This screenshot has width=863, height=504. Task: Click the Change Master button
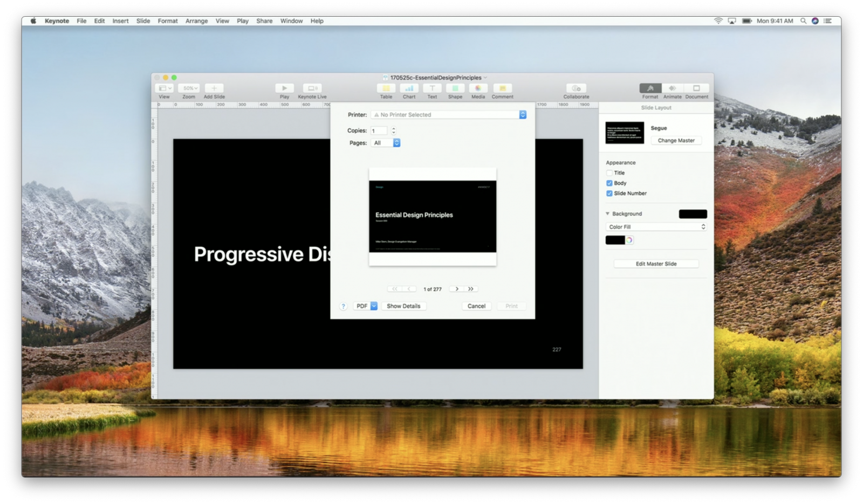[x=676, y=141]
